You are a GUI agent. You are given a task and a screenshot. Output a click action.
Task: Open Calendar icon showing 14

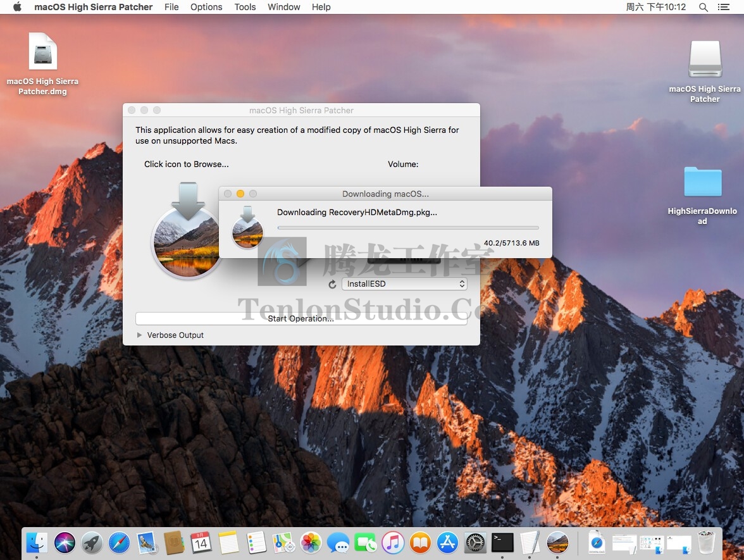click(201, 542)
